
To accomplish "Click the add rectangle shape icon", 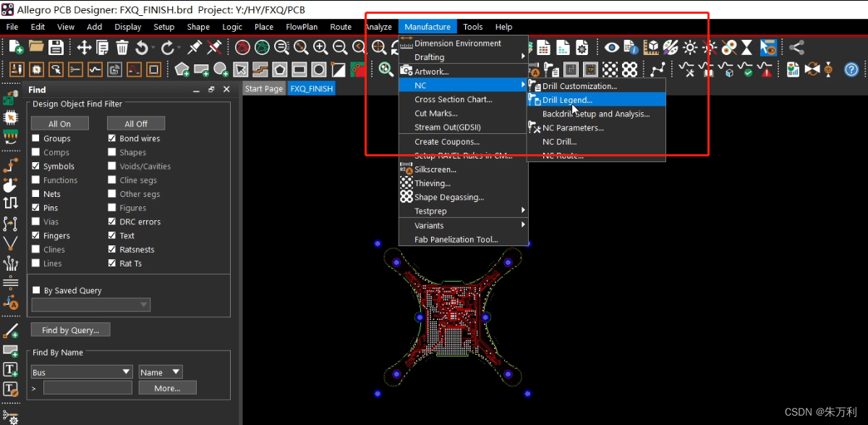I will point(201,70).
